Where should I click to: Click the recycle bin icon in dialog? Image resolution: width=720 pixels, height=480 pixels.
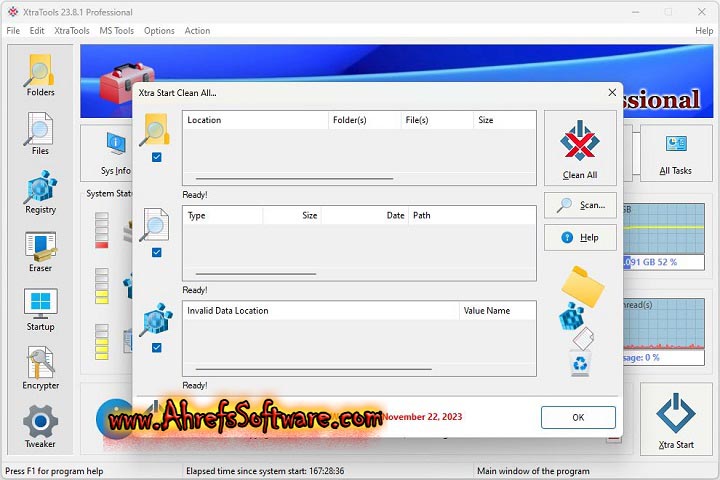[580, 363]
